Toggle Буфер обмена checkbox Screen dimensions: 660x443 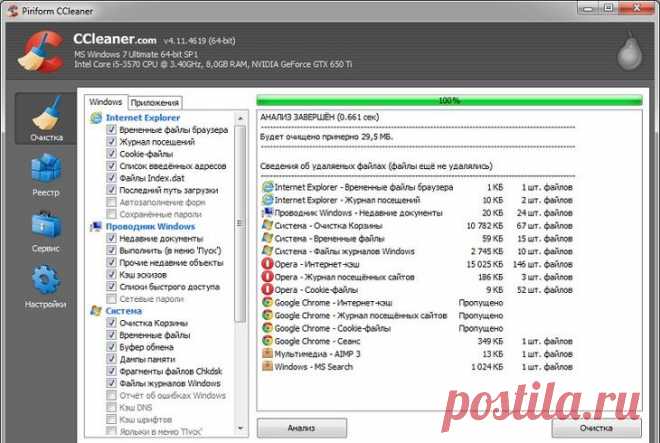[x=111, y=347]
